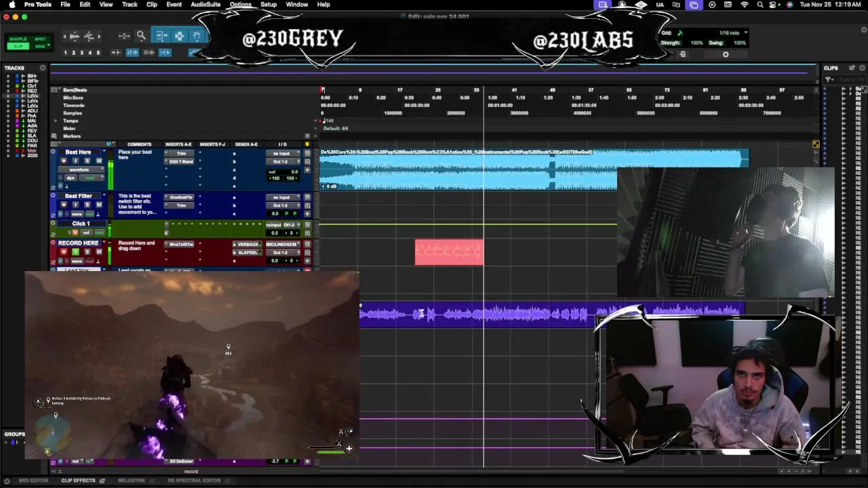Open RECORD HERE MIC/LINE input selector
The image size is (868, 488).
click(x=283, y=245)
